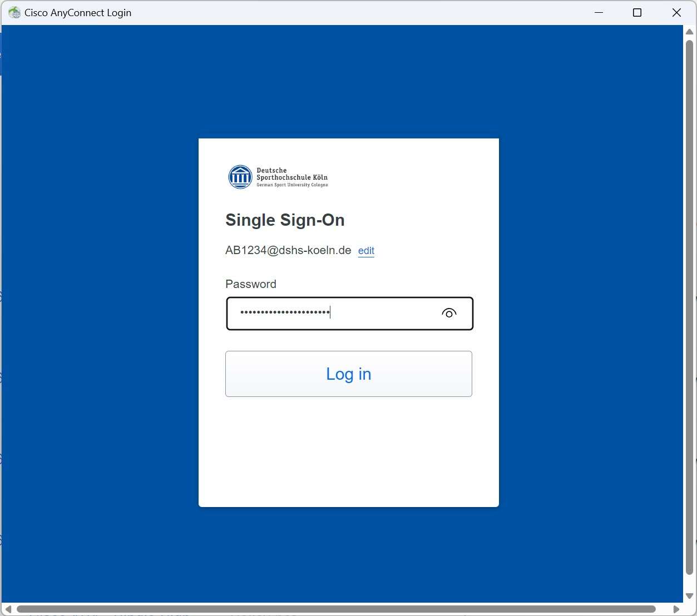Image resolution: width=697 pixels, height=616 pixels.
Task: Click the Password field label
Action: [x=251, y=284]
